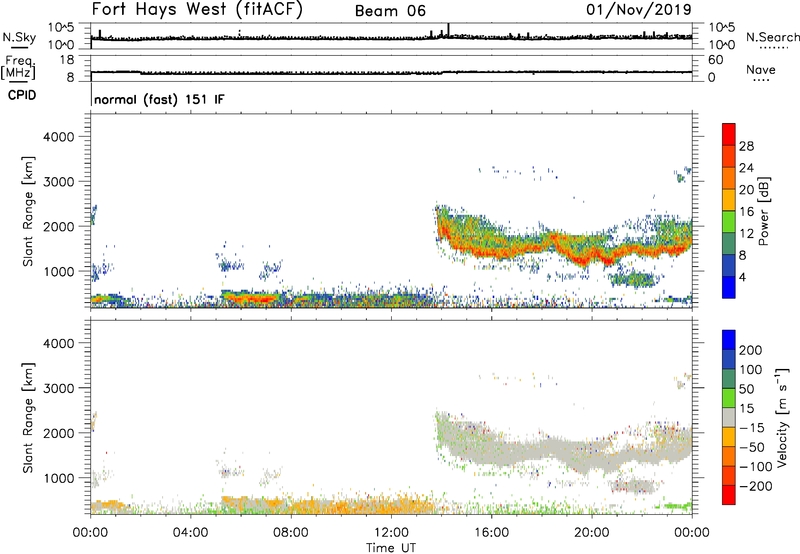Click the velocity colorbar tick value '200'
This screenshot has width=800, height=554.
coord(751,350)
